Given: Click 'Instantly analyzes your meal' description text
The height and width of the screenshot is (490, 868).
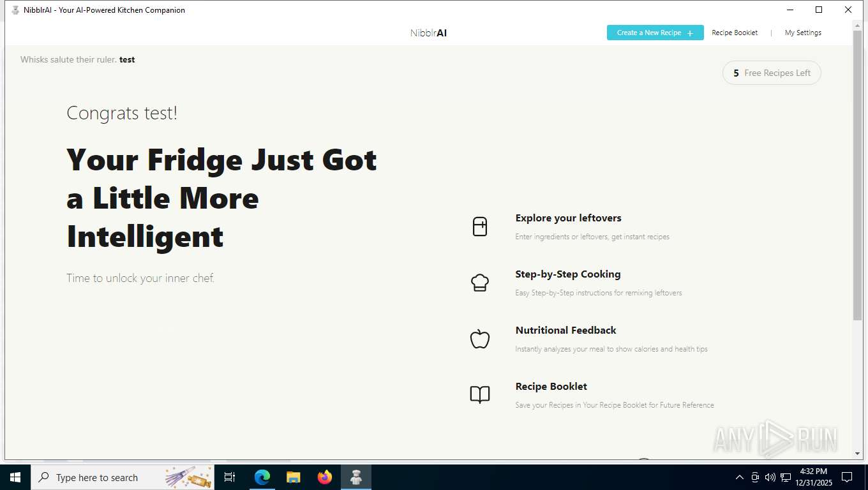Looking at the screenshot, I should (611, 349).
